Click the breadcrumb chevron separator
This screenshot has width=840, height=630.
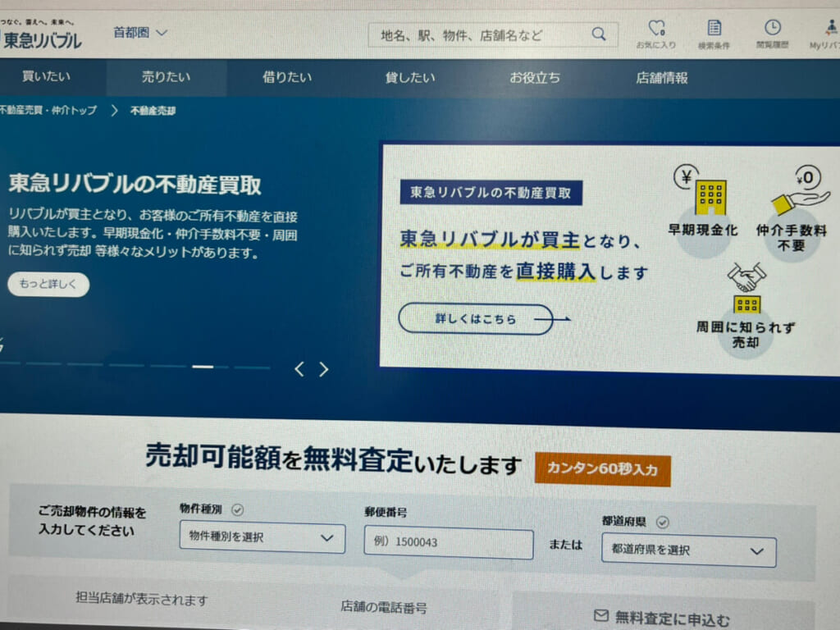[x=114, y=111]
